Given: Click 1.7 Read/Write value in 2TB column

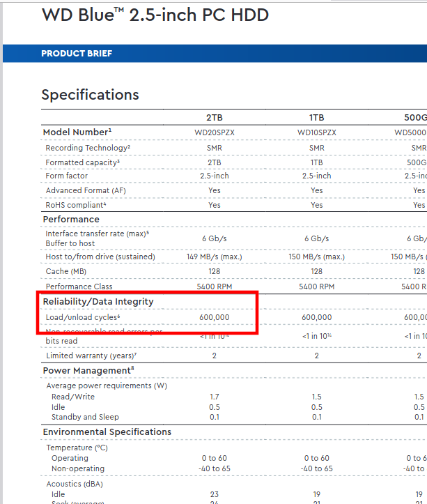Looking at the screenshot, I should (215, 397).
